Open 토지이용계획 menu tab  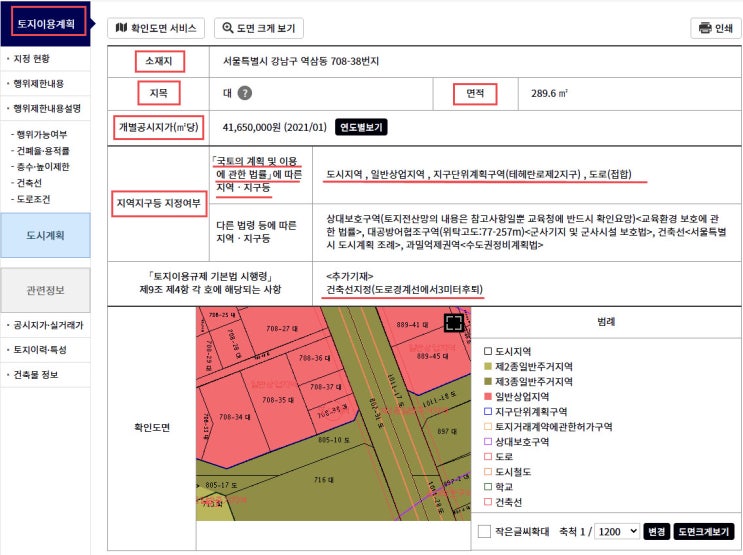(x=45, y=24)
